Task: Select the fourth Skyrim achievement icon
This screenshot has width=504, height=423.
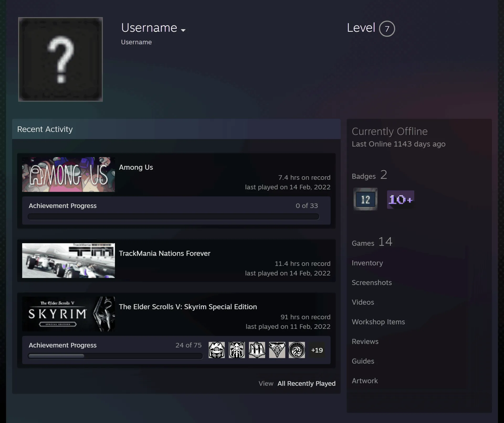Action: point(277,350)
